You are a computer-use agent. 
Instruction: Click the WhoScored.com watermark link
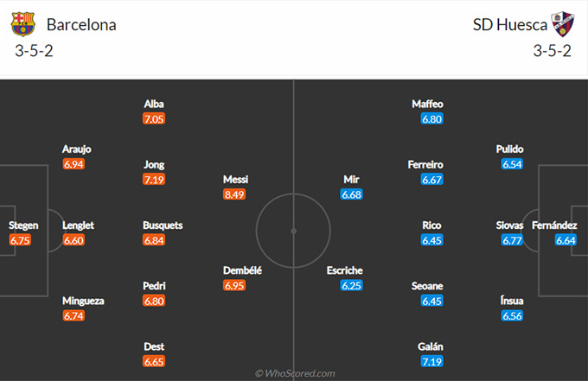[x=295, y=373]
